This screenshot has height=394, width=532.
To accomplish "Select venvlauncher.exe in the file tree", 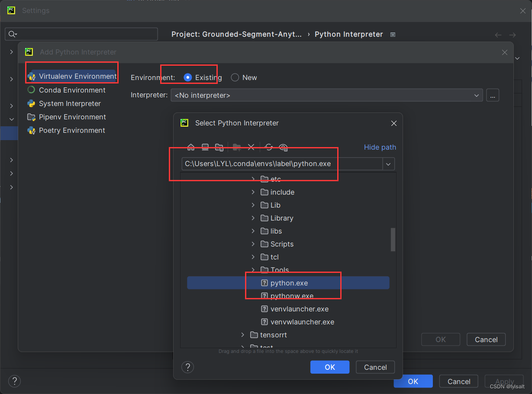I will coord(288,309).
